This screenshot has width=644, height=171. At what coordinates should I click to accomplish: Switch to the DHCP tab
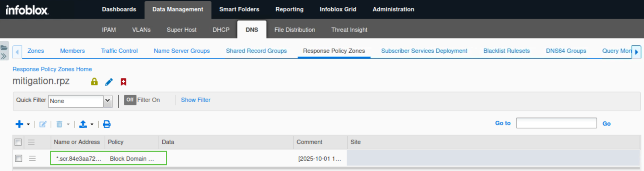221,30
